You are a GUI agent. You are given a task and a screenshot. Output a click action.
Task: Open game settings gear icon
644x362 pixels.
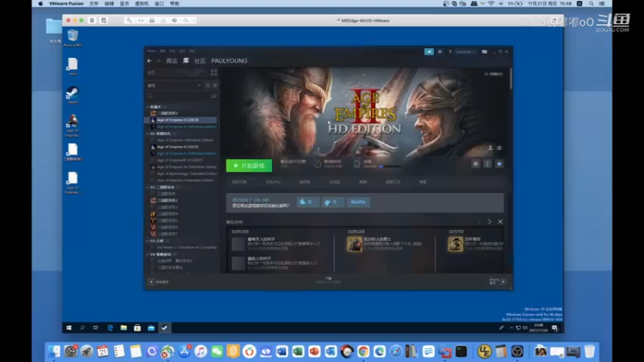(x=476, y=164)
